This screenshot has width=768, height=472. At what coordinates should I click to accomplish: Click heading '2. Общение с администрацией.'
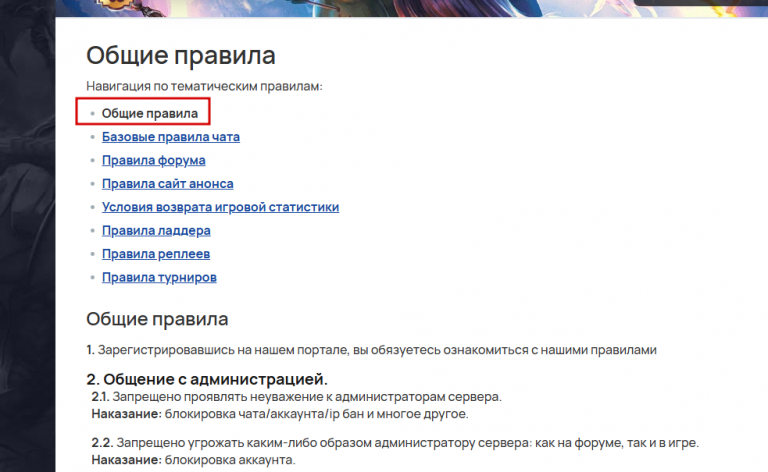[x=207, y=379]
